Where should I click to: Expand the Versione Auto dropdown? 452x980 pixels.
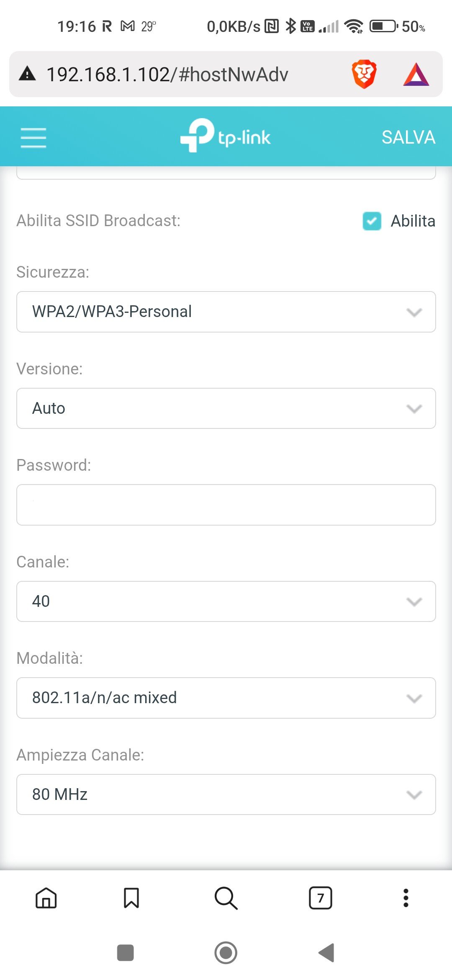pyautogui.click(x=226, y=408)
